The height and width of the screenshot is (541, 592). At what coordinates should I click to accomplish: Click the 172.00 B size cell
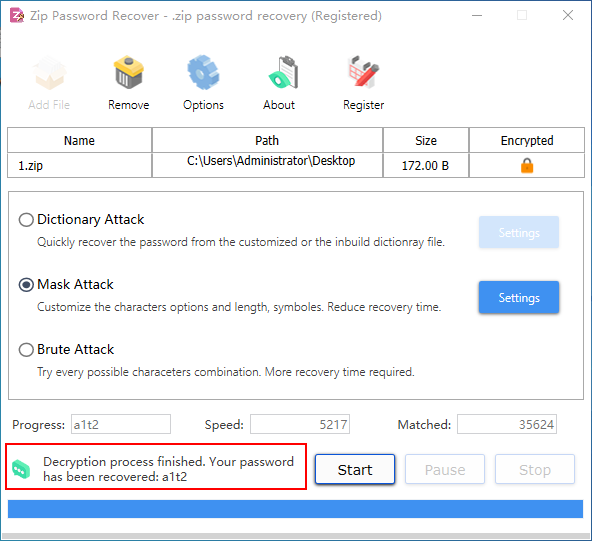point(426,165)
